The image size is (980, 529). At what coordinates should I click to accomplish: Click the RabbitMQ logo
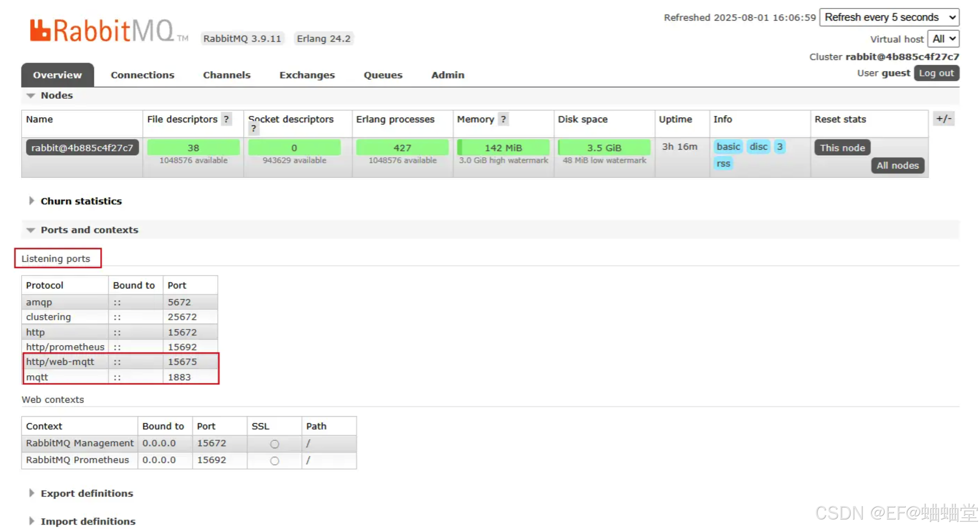click(109, 30)
